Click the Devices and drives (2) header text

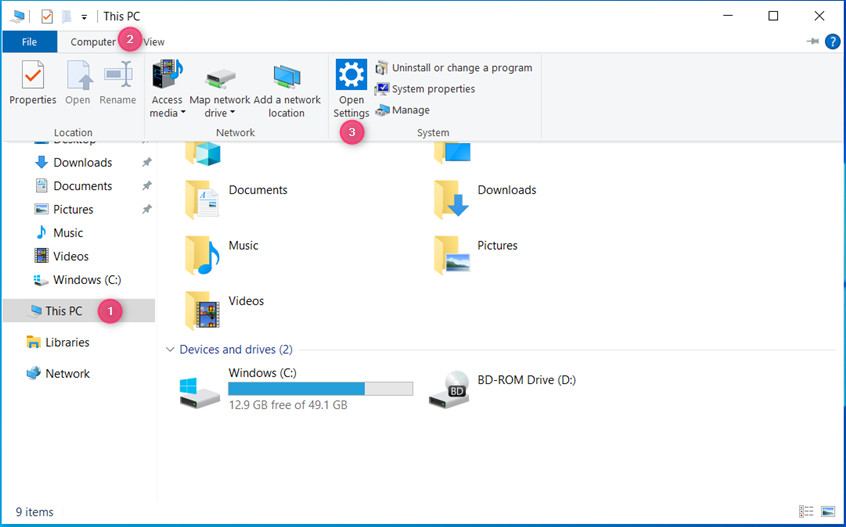point(236,350)
